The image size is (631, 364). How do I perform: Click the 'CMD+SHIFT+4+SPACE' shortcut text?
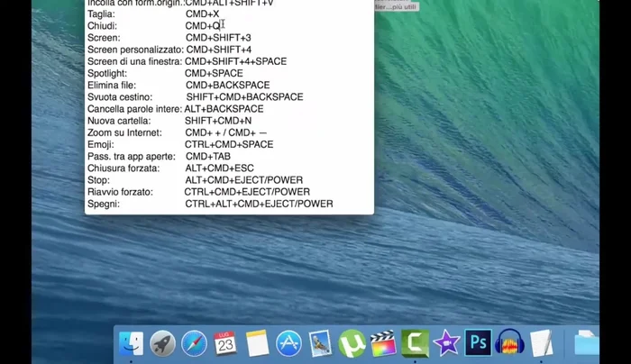pyautogui.click(x=236, y=61)
